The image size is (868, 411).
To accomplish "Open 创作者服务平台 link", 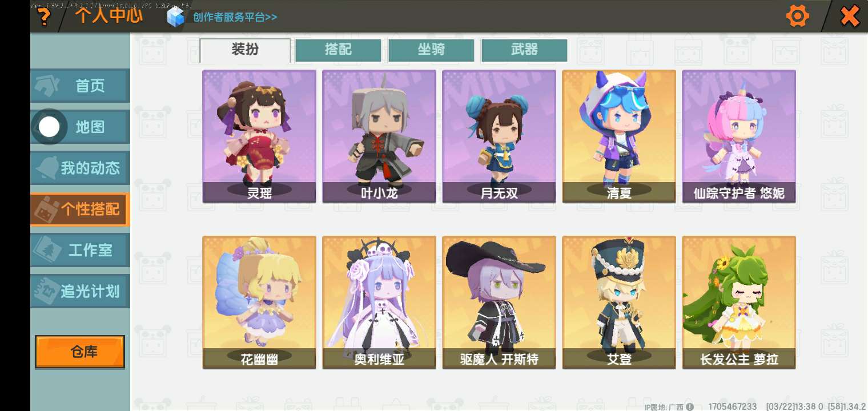I will pyautogui.click(x=235, y=17).
